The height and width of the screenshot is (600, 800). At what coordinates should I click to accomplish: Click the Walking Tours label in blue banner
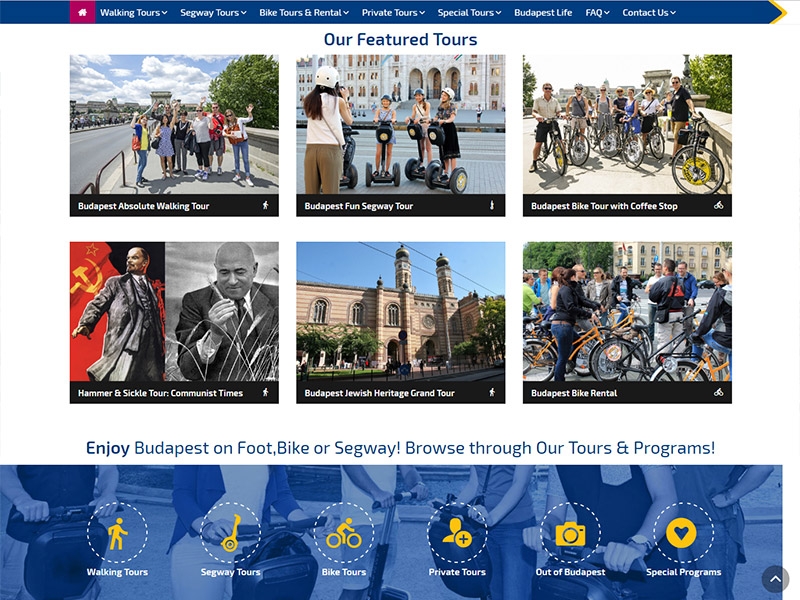tap(117, 572)
